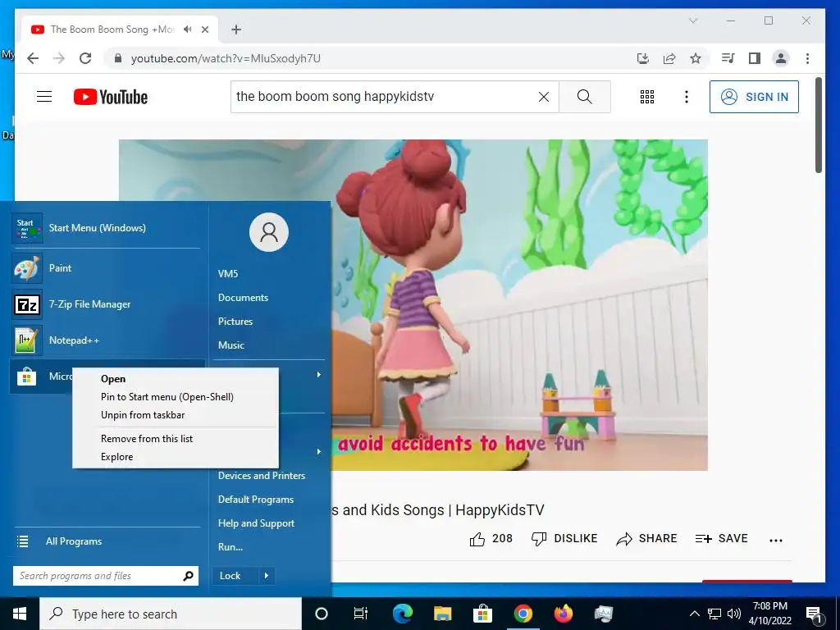Launch Paint from start menu
Screen dimensions: 840x630
point(107,268)
